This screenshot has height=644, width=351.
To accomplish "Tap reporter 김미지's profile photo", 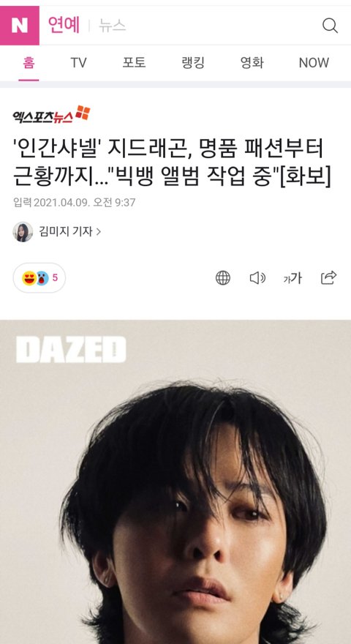I will 23,232.
